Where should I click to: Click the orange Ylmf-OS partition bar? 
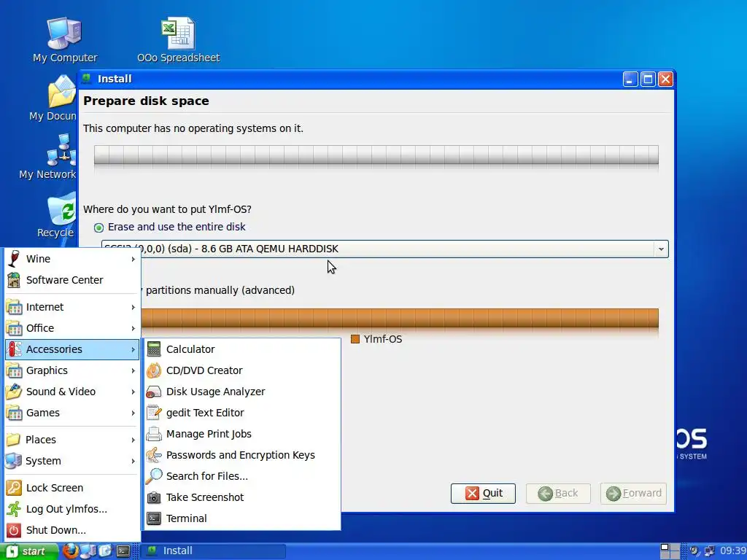tap(399, 318)
